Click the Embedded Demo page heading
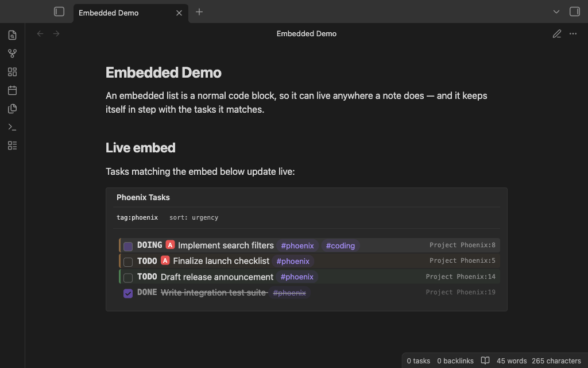Viewport: 588px width, 368px height. [164, 72]
